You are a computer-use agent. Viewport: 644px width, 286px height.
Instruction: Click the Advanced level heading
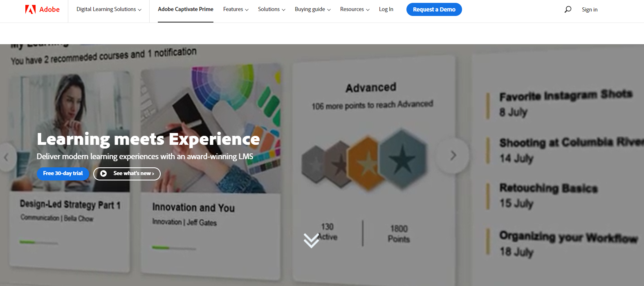tap(371, 88)
